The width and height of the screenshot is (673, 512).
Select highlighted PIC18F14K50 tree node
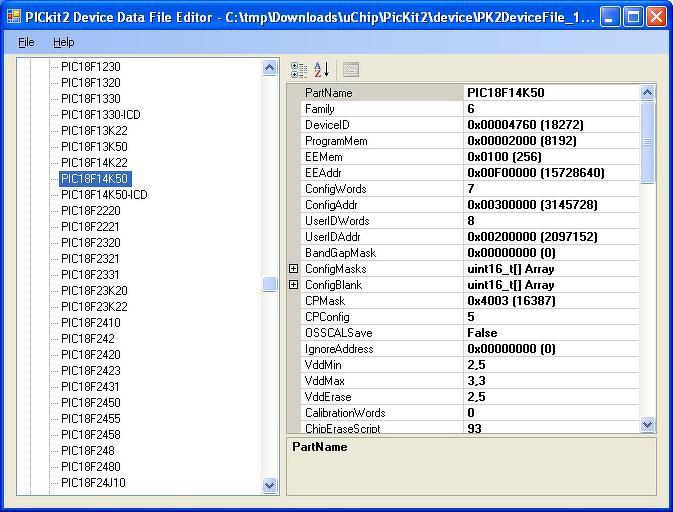(x=95, y=179)
